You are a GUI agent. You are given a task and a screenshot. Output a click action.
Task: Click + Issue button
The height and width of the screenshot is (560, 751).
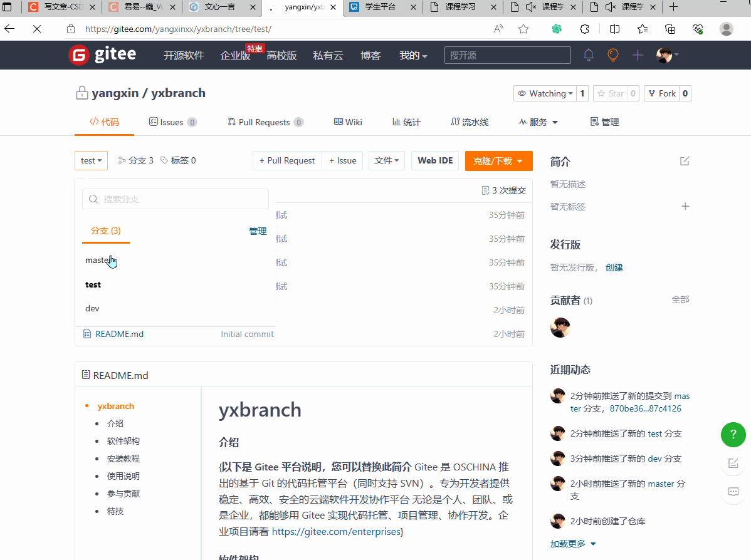click(342, 160)
